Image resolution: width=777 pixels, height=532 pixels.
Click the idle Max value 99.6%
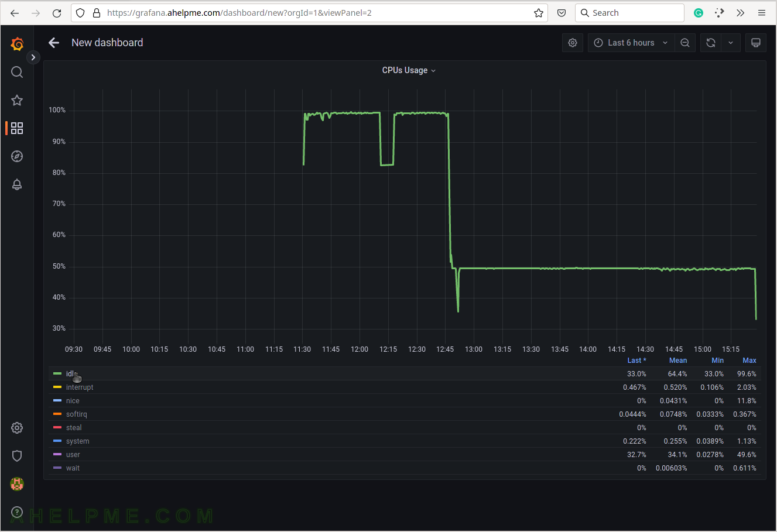(747, 374)
